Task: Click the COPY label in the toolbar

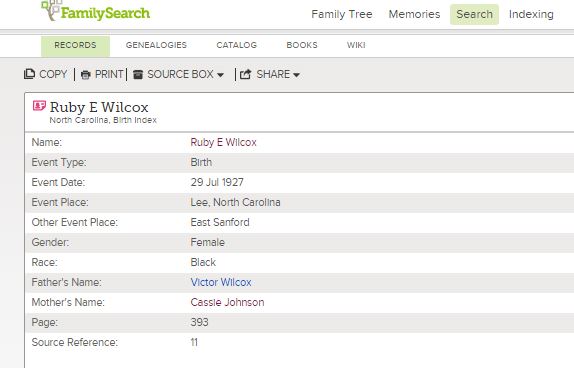Action: pos(53,74)
